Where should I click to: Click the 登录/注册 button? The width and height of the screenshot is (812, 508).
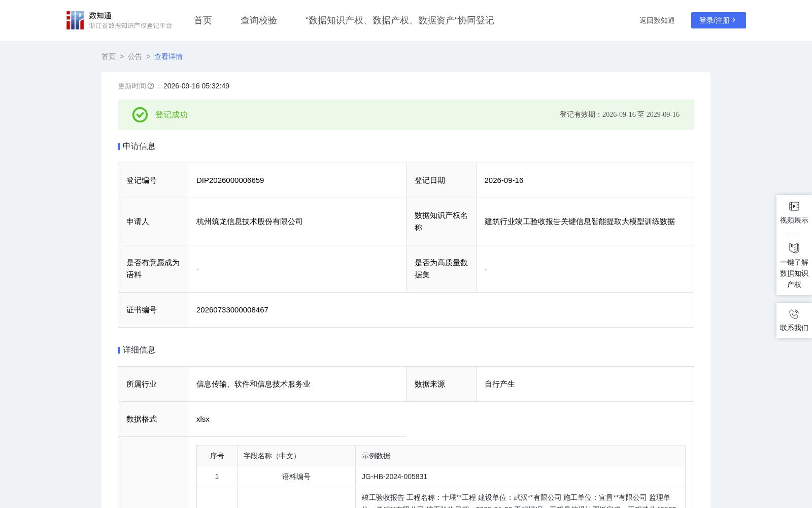tap(719, 20)
